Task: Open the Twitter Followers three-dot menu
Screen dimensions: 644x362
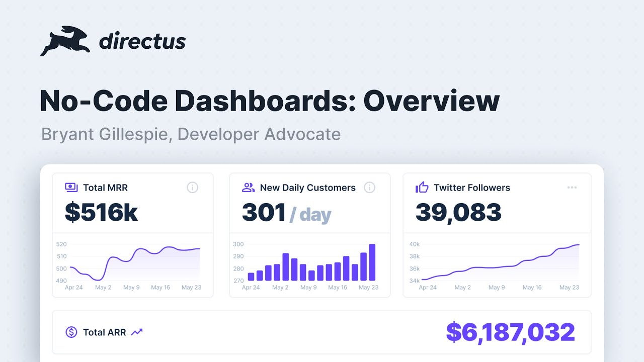Action: coord(572,188)
